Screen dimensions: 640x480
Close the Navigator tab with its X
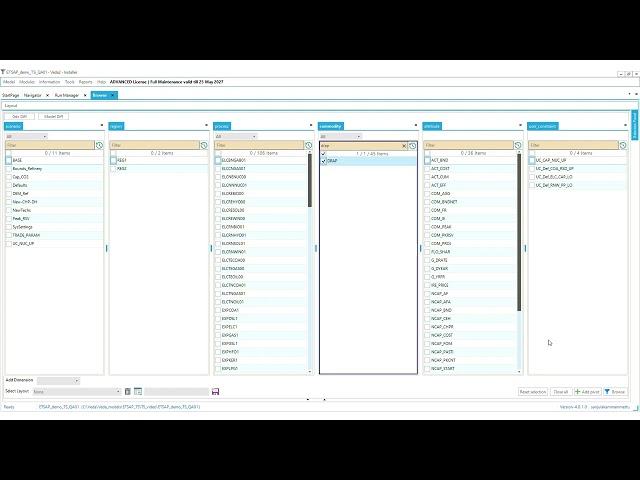click(x=47, y=95)
